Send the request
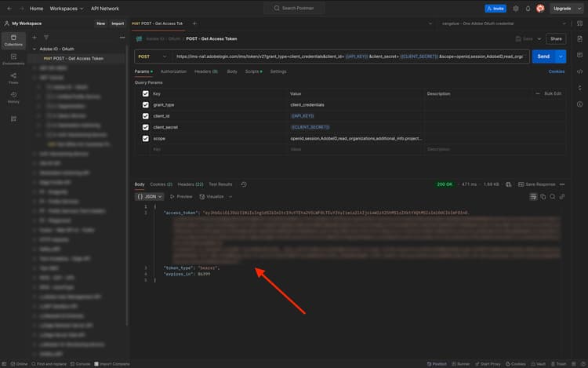 point(544,56)
